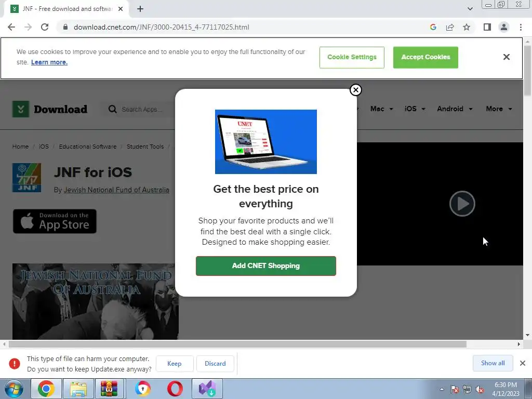This screenshot has width=532, height=399.
Task: Go forward in browser history
Action: 28,27
